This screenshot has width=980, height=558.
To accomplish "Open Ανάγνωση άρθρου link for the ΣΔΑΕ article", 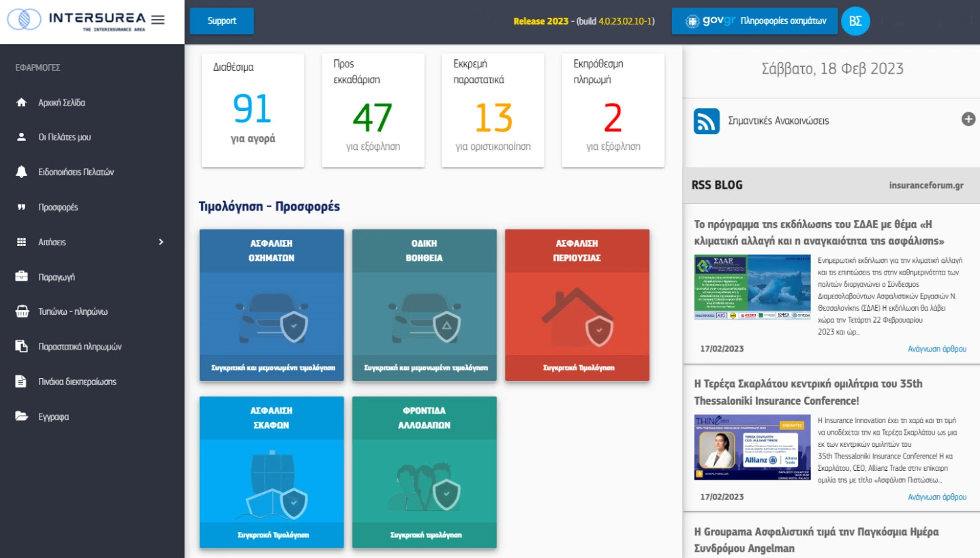I will click(936, 349).
